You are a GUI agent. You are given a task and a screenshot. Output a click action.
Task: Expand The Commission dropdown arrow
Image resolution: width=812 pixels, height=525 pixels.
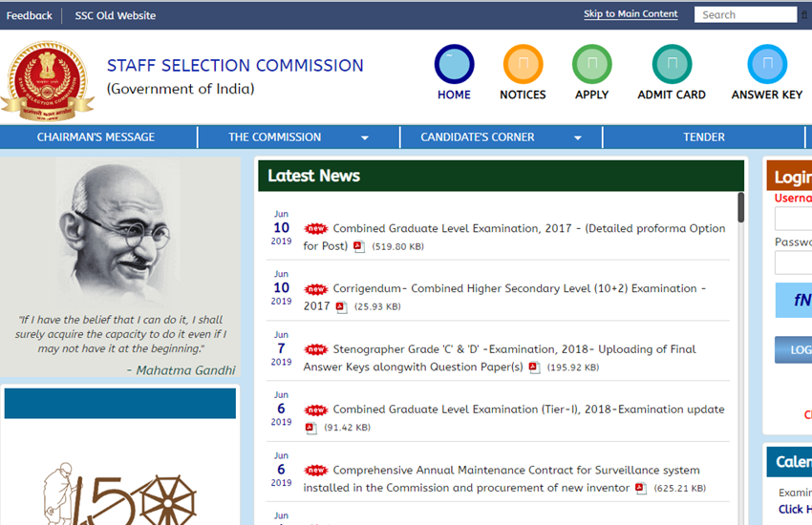coord(364,138)
